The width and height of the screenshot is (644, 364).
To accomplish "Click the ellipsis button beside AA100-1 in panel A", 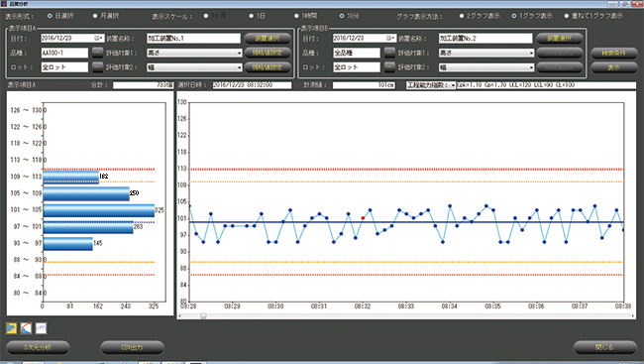I will coord(97,53).
